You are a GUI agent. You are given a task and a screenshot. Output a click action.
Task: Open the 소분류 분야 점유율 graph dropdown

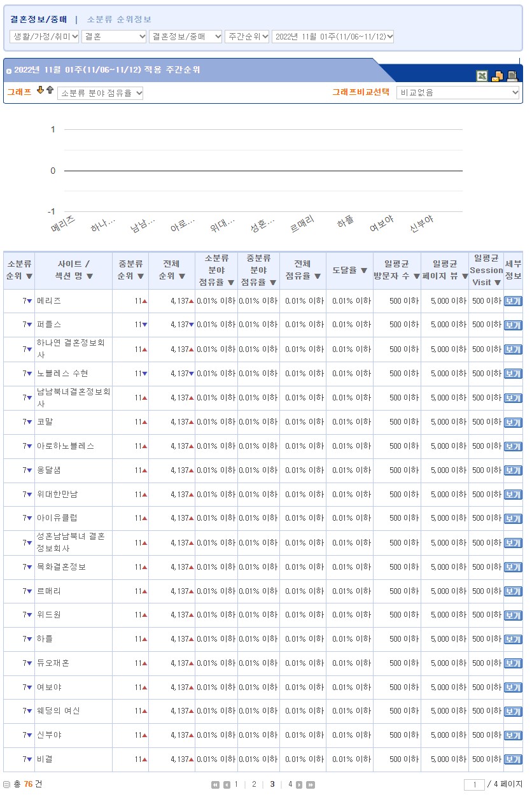coord(101,94)
